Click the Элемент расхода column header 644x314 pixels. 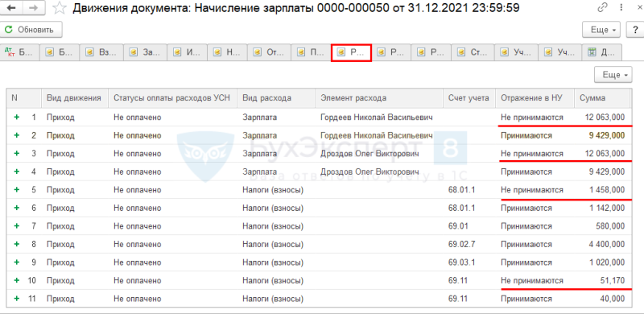click(379, 97)
